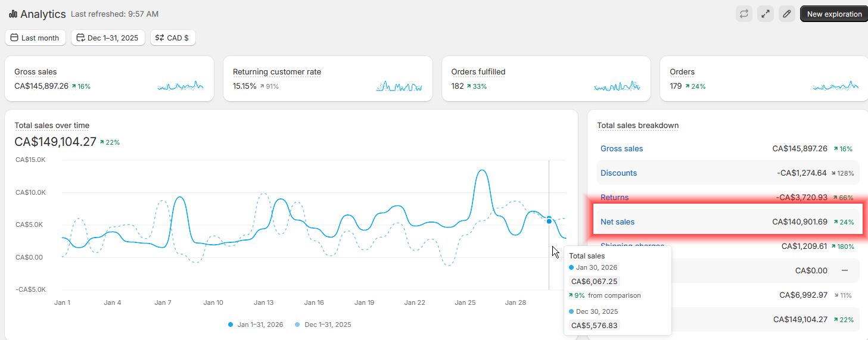Open the Gross sales breakdown link

pyautogui.click(x=621, y=149)
